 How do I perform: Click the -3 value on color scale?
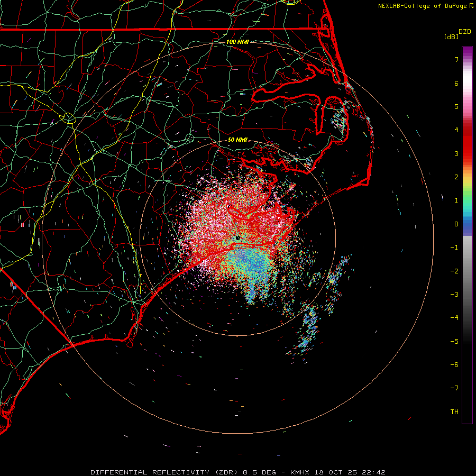(454, 295)
